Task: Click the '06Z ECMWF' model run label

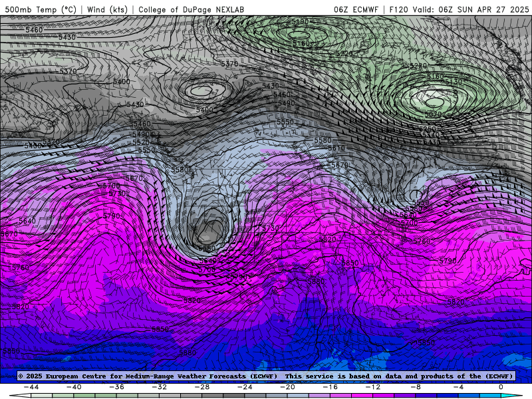Action: pos(356,9)
